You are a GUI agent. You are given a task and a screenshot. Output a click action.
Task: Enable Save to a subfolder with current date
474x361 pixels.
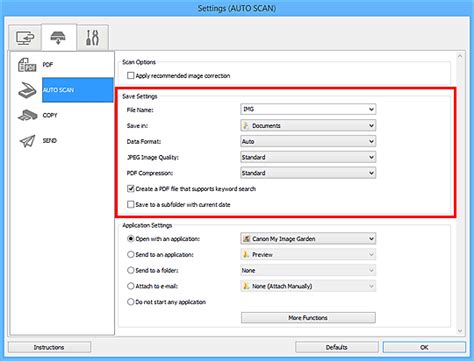130,204
